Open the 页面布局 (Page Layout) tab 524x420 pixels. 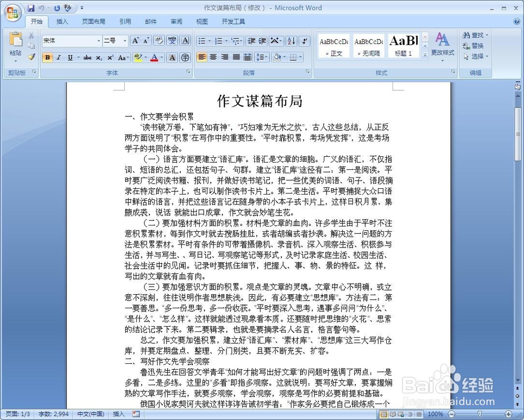coord(94,21)
